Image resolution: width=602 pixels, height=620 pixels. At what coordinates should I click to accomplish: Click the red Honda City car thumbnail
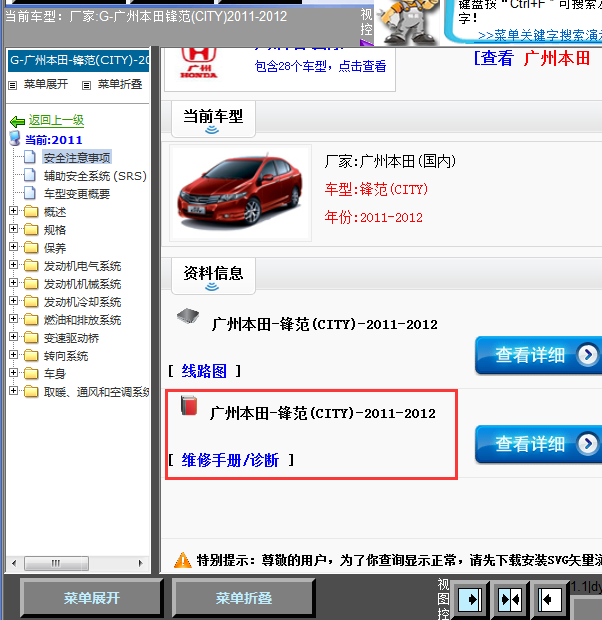click(x=240, y=193)
